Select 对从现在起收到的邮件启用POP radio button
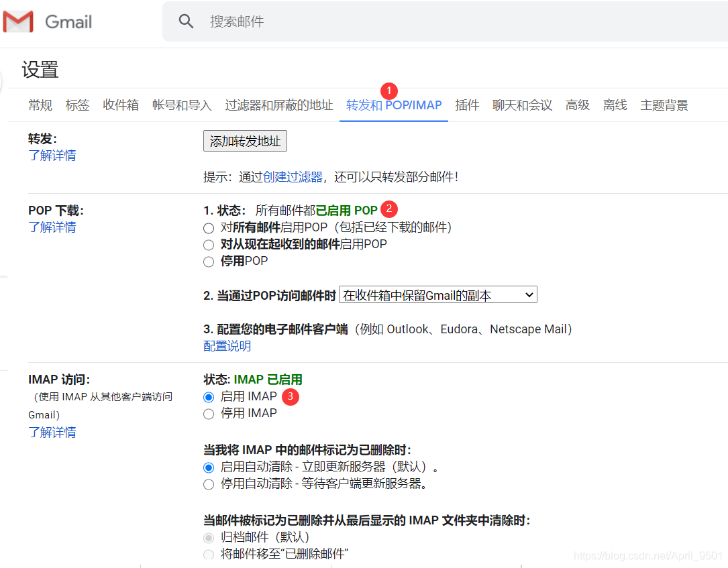 point(209,245)
